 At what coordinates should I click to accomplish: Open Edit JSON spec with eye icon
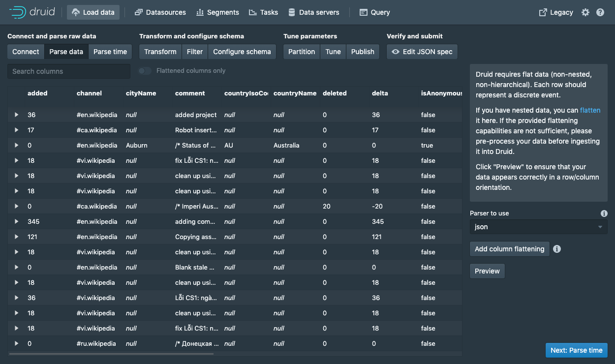click(422, 52)
